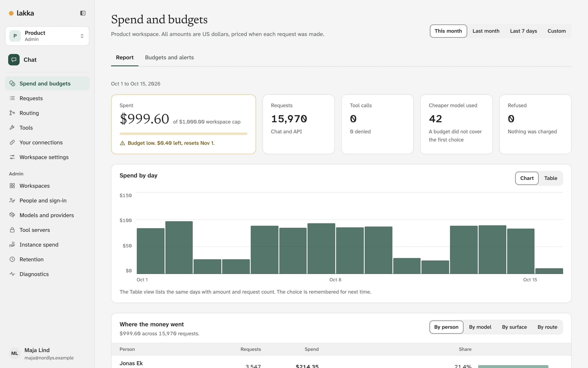Click the Jonas Ek share bar
Screen dimensions: 588x368
click(513, 366)
